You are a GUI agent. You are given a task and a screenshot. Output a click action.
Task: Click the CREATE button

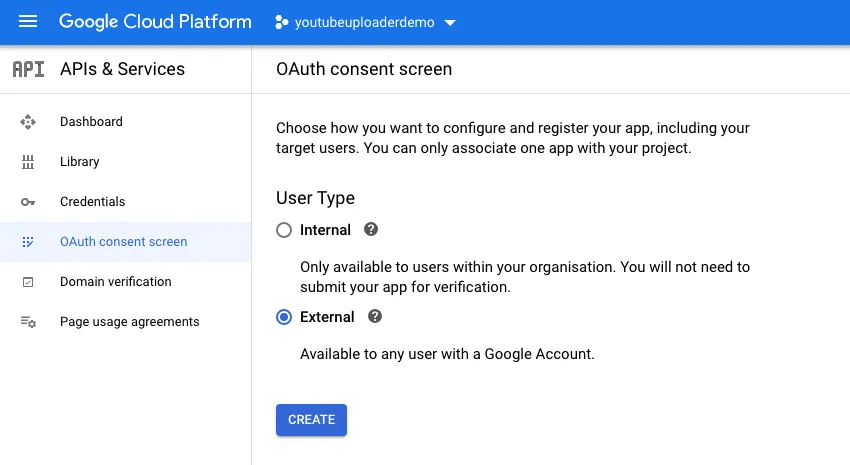coord(311,420)
